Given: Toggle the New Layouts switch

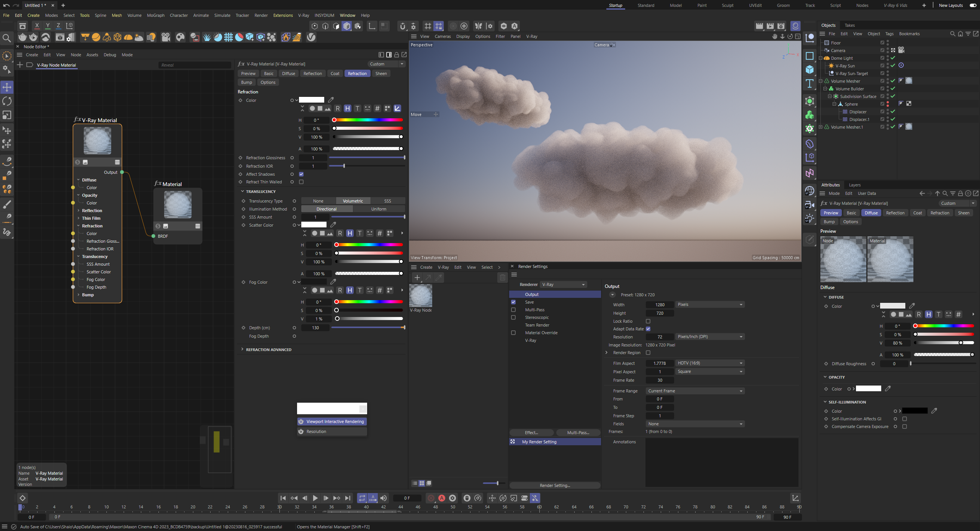Looking at the screenshot, I should pos(973,5).
